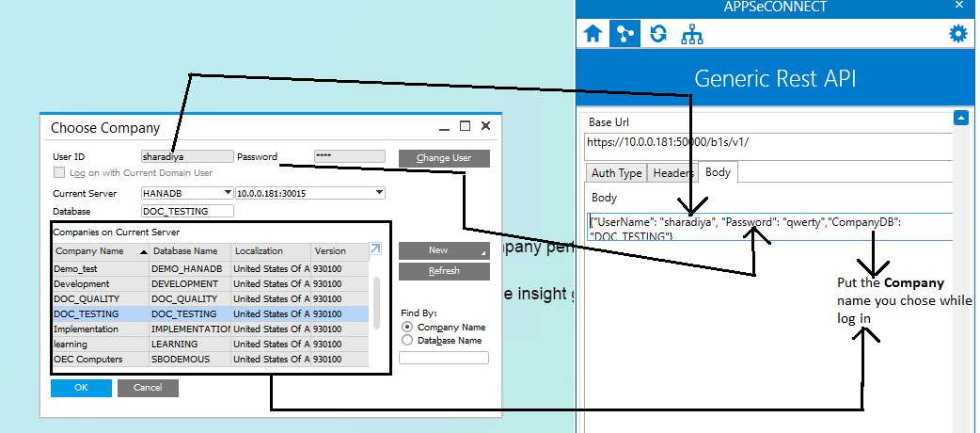Click the Refresh button
This screenshot has width=980, height=433.
(x=444, y=271)
